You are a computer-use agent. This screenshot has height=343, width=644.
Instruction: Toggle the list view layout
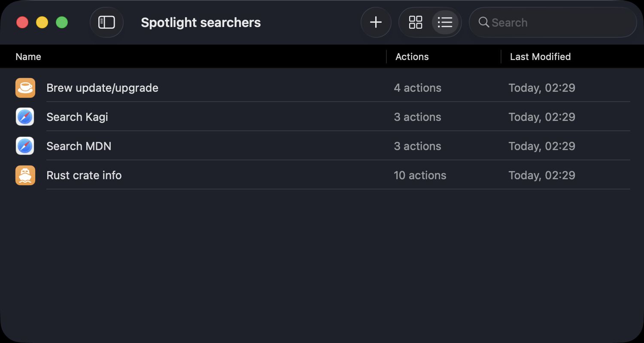(x=445, y=22)
